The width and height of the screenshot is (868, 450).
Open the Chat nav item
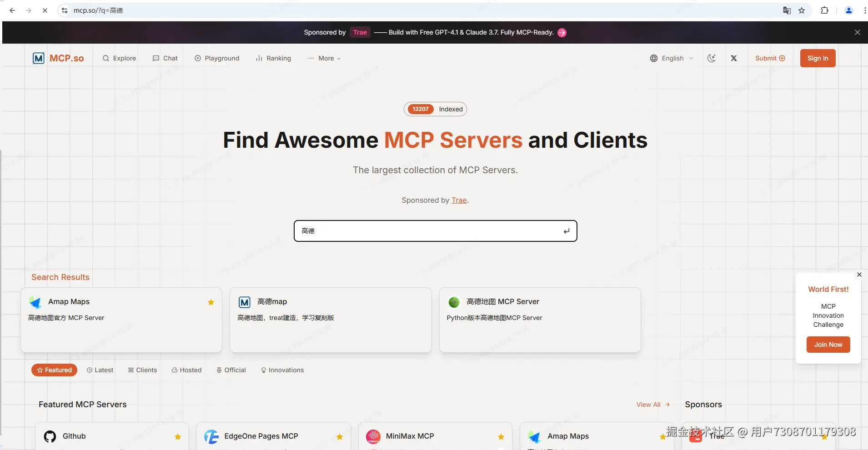(165, 58)
